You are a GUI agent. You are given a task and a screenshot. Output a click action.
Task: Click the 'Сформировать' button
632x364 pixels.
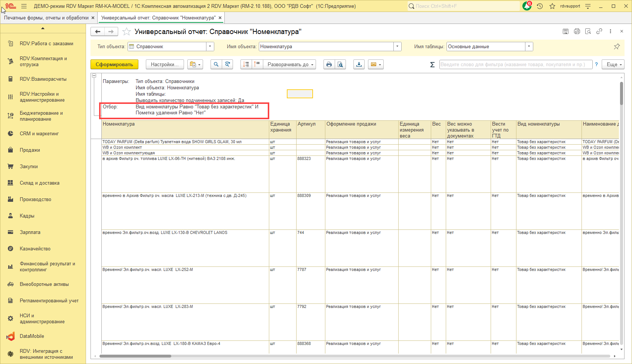click(114, 64)
